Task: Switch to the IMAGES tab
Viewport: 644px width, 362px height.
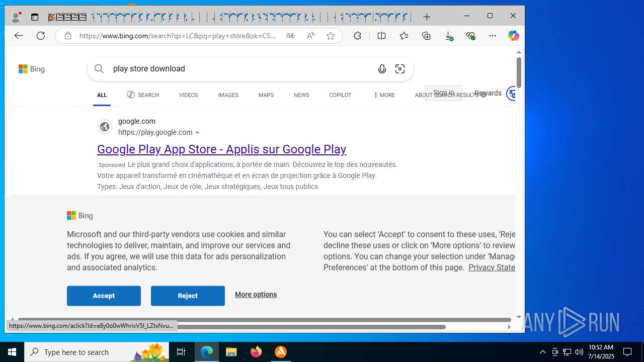Action: click(x=228, y=95)
